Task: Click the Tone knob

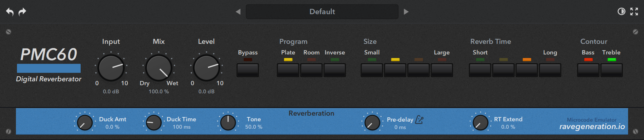Action: pos(228,123)
